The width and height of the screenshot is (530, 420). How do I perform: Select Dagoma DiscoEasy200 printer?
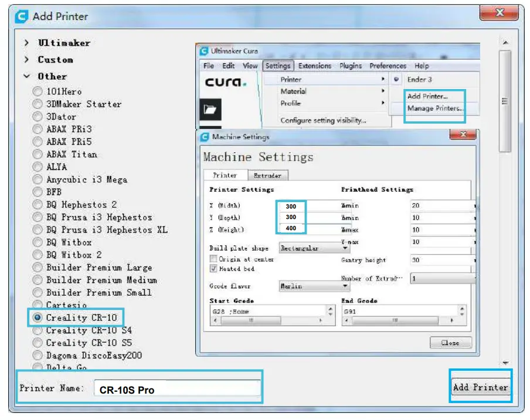[38, 355]
